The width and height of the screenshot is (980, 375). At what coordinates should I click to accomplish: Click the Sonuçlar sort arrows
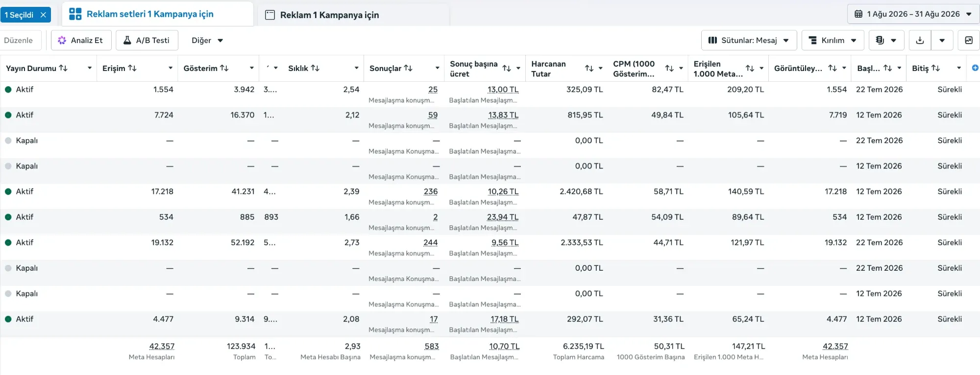click(x=408, y=68)
